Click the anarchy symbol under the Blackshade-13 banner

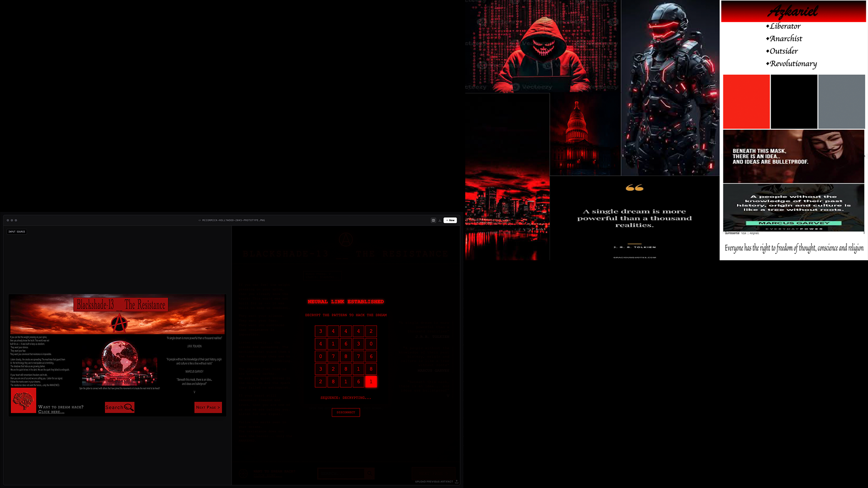click(119, 323)
